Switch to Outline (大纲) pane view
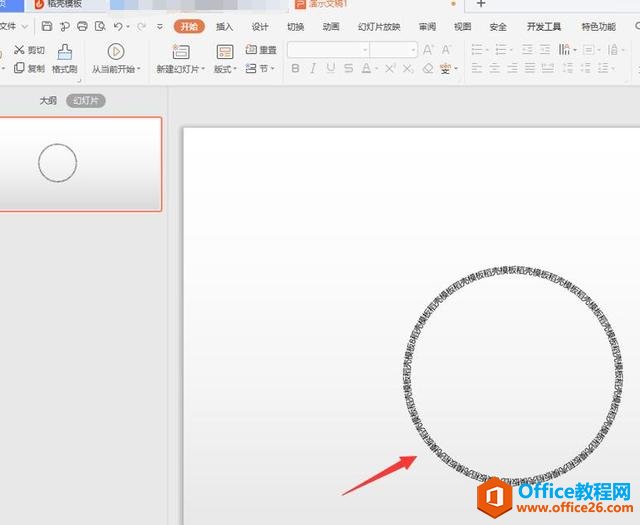Viewport: 640px width, 525px height. 48,101
